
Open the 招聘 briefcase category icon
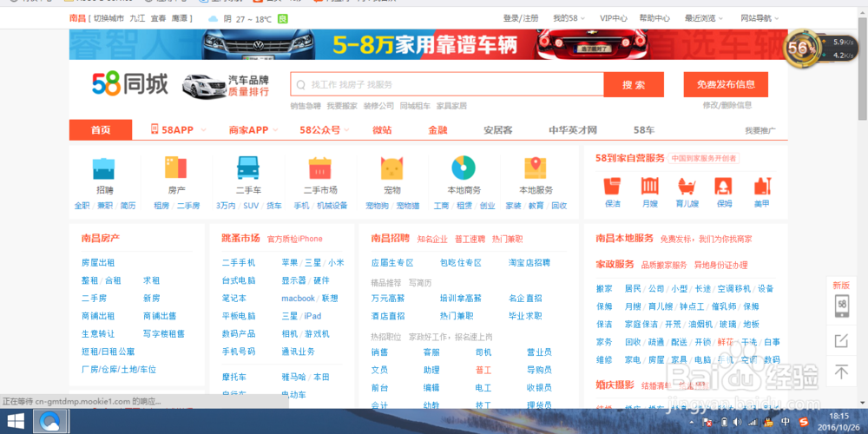pyautogui.click(x=104, y=168)
